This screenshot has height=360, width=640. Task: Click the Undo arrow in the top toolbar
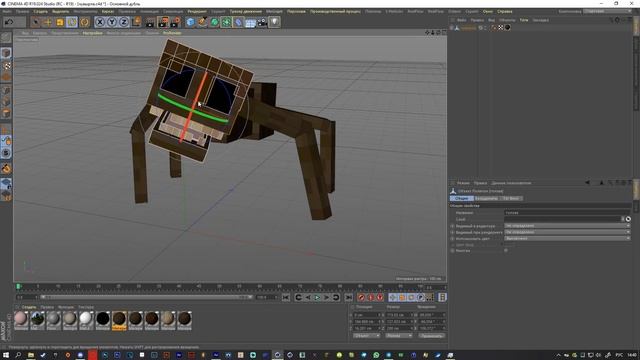tap(9, 22)
